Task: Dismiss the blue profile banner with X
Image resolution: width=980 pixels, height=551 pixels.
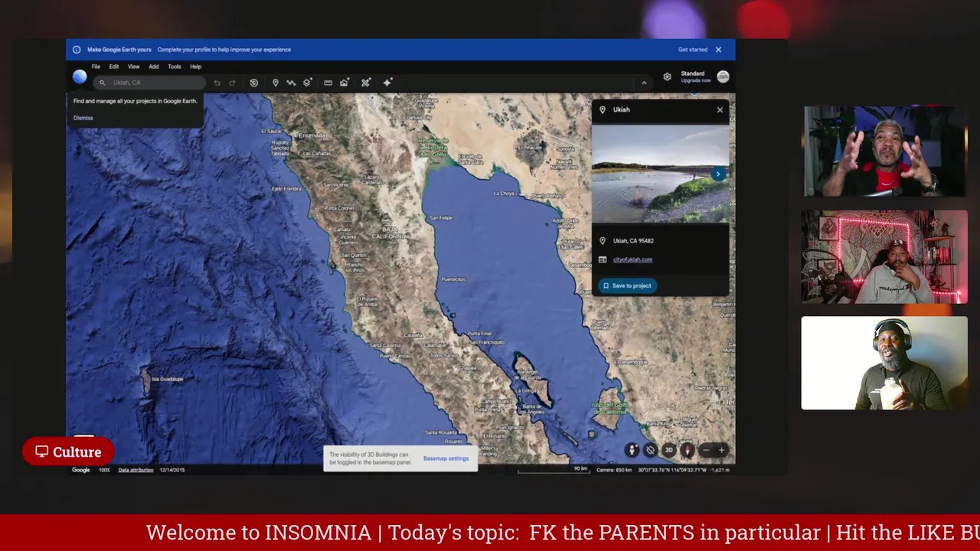Action: [x=718, y=50]
